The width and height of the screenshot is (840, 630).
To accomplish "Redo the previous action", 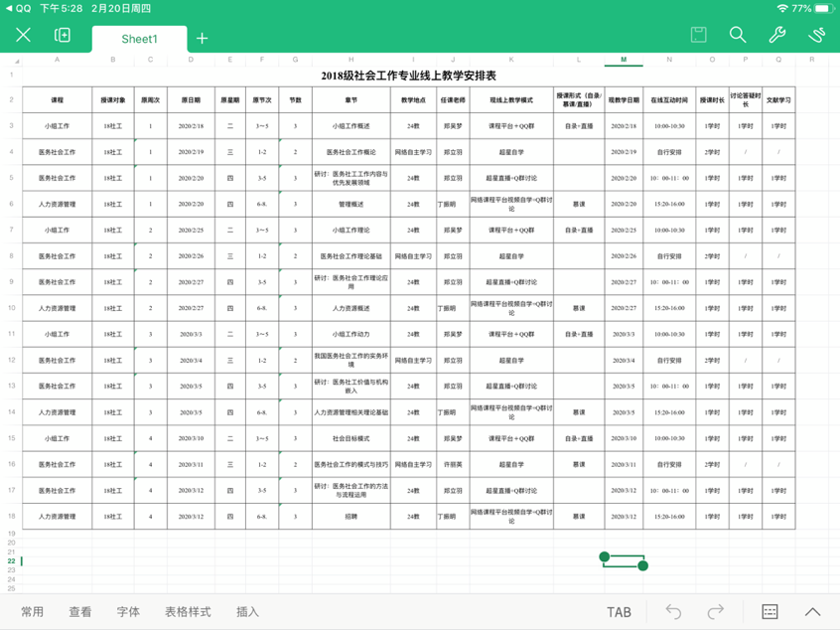I will click(x=716, y=612).
